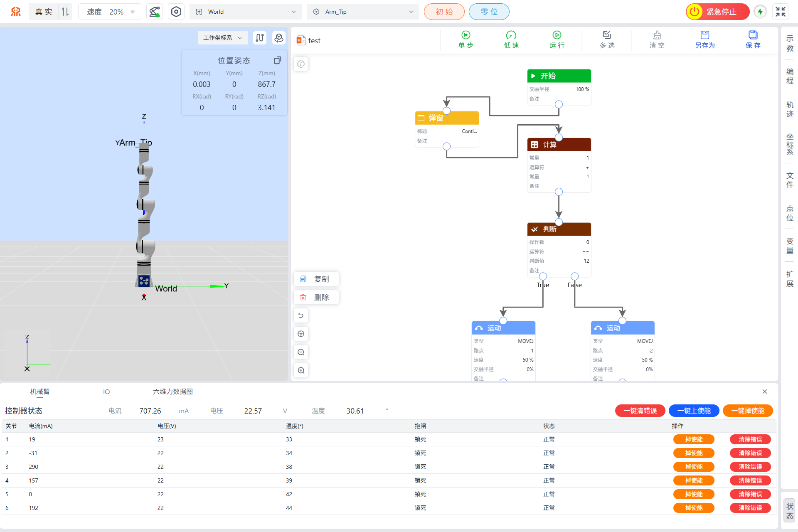Toggle the power lightning icon
The image size is (798, 532).
[760, 12]
